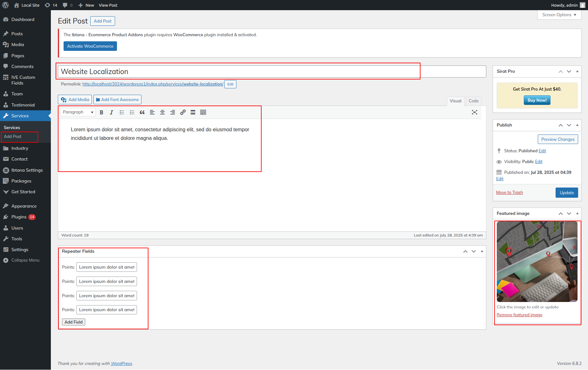Image resolution: width=588 pixels, height=370 pixels.
Task: Toggle bold formatting in the editor toolbar
Action: (x=101, y=112)
